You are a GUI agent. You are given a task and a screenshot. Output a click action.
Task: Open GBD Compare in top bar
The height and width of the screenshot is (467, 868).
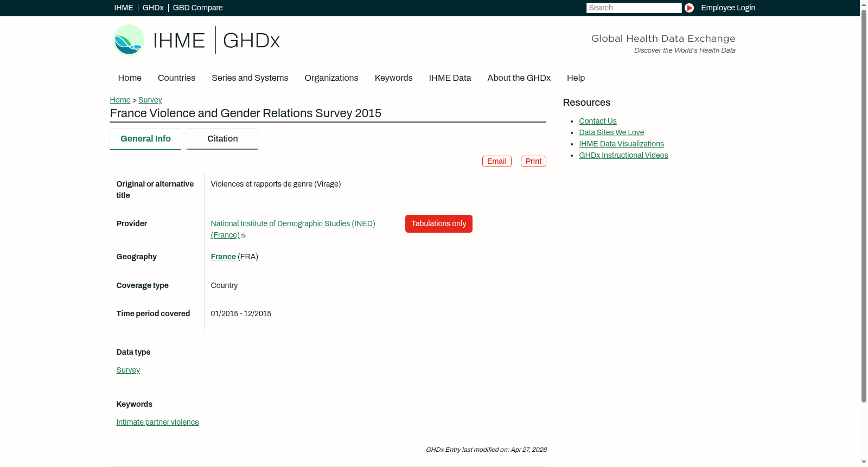(x=198, y=8)
